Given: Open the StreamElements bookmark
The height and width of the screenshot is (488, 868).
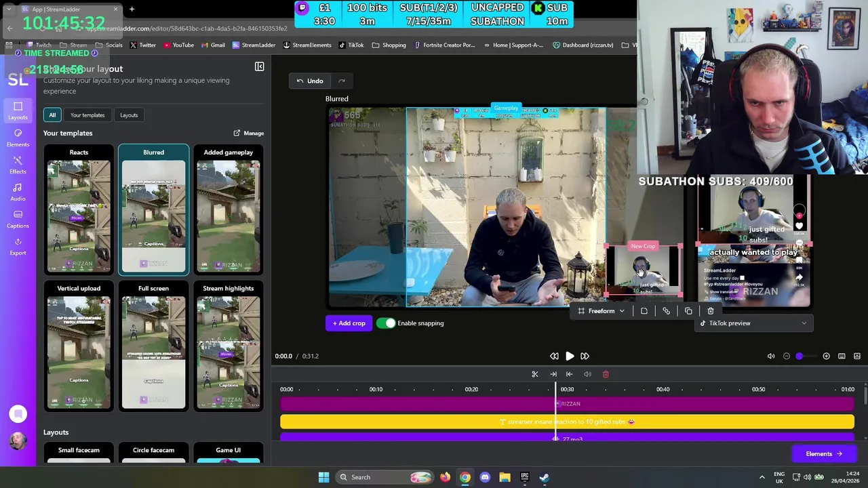Looking at the screenshot, I should point(307,45).
